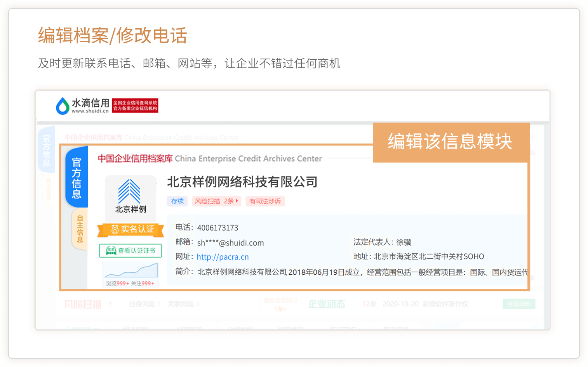Open the http://pacra.cn website link
This screenshot has width=588, height=367.
pyautogui.click(x=223, y=257)
